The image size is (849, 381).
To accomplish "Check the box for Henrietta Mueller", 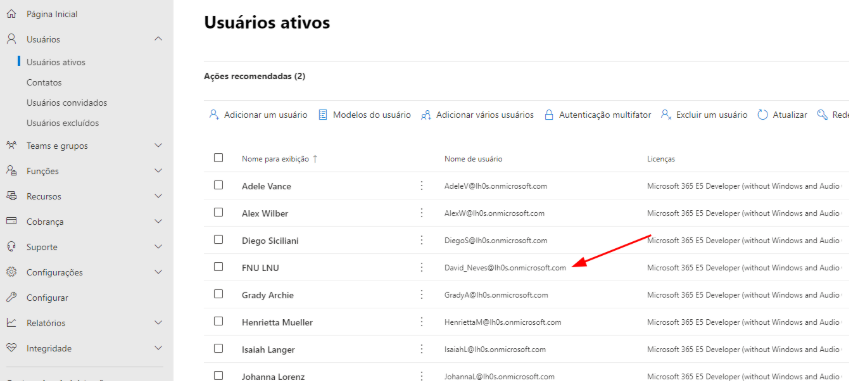I will [x=218, y=321].
